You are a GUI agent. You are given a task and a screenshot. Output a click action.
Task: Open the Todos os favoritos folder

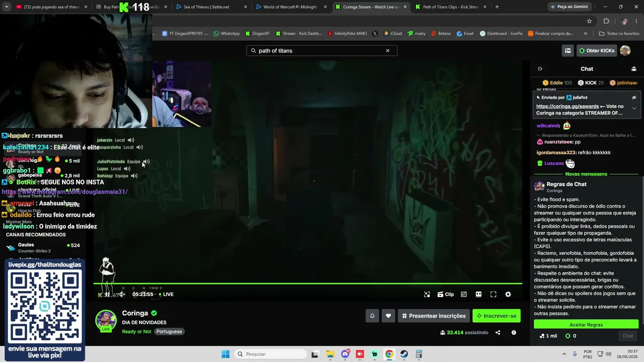[619, 34]
